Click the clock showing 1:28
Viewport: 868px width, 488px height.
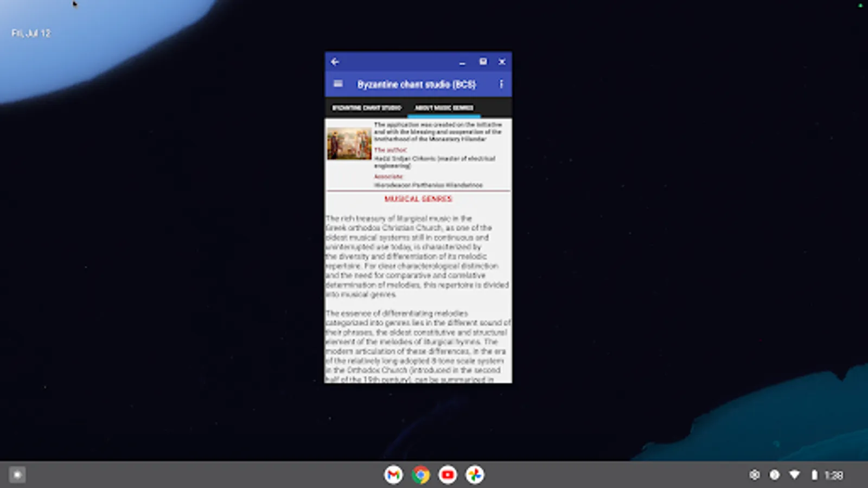pos(834,474)
